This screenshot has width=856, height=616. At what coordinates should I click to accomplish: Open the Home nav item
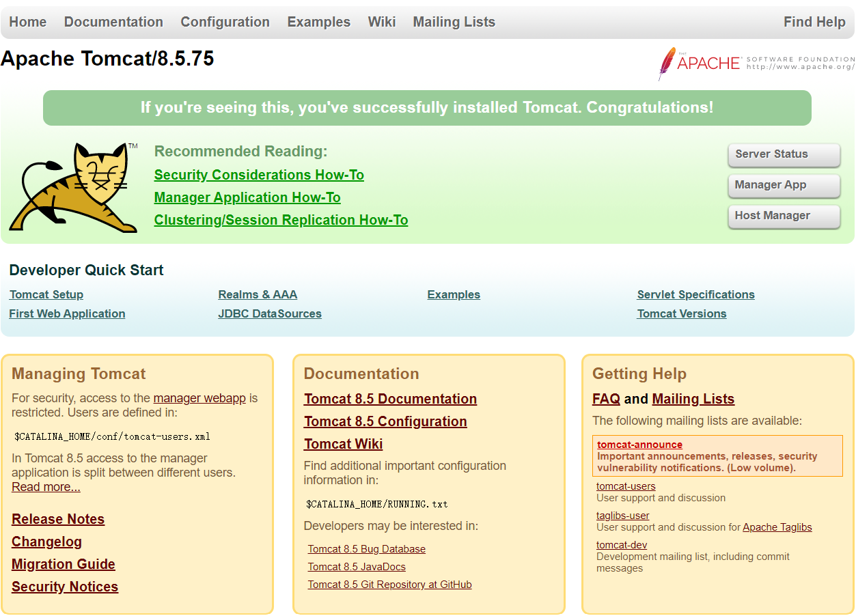click(28, 22)
